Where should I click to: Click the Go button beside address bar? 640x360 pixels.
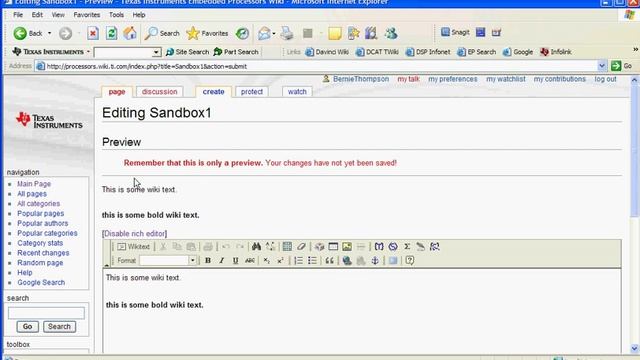tap(622, 66)
